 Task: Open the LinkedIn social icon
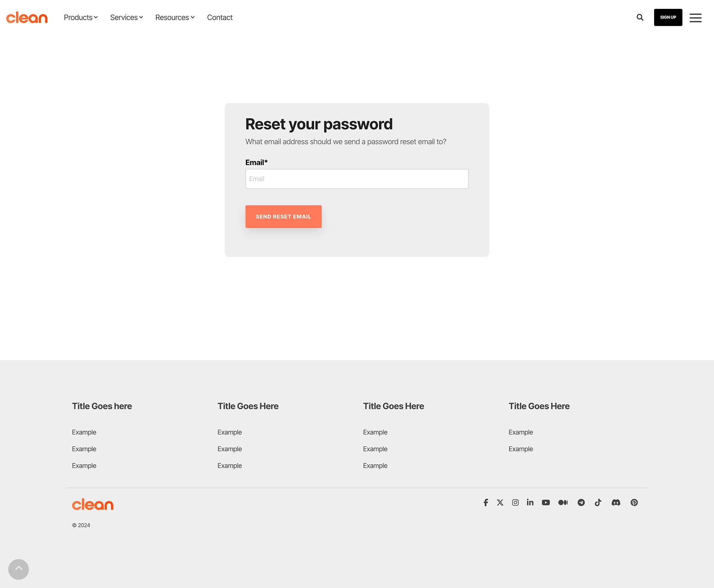tap(530, 503)
